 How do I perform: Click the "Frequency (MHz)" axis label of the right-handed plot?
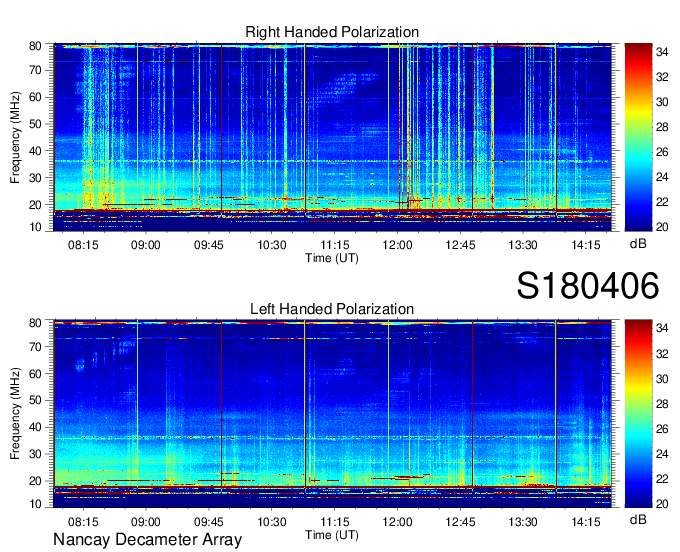[x=15, y=137]
